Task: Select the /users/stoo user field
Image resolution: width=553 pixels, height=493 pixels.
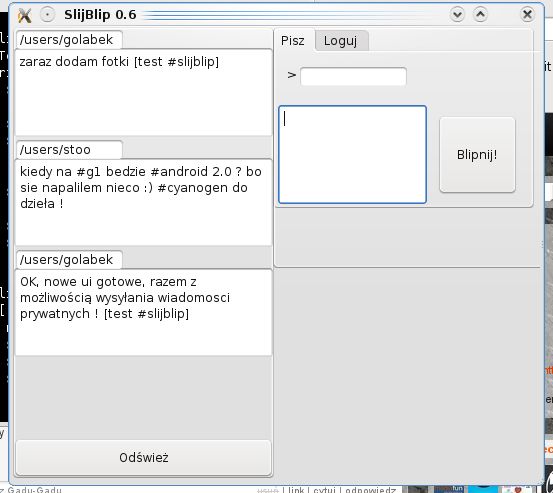Action: 69,150
